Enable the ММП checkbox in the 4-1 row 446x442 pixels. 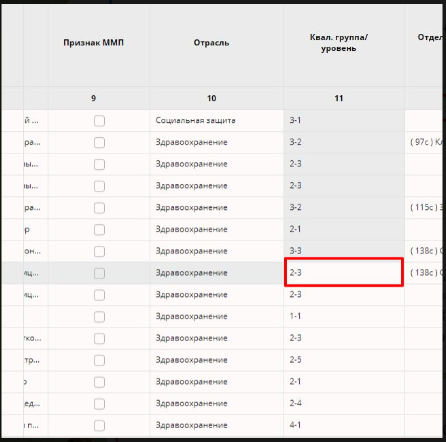[99, 426]
